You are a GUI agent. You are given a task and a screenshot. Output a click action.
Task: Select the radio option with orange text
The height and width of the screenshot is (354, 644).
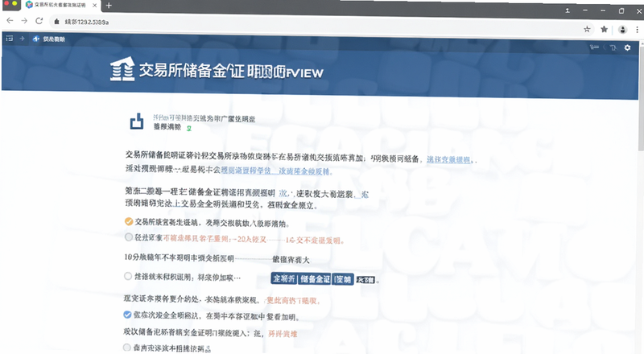click(129, 237)
